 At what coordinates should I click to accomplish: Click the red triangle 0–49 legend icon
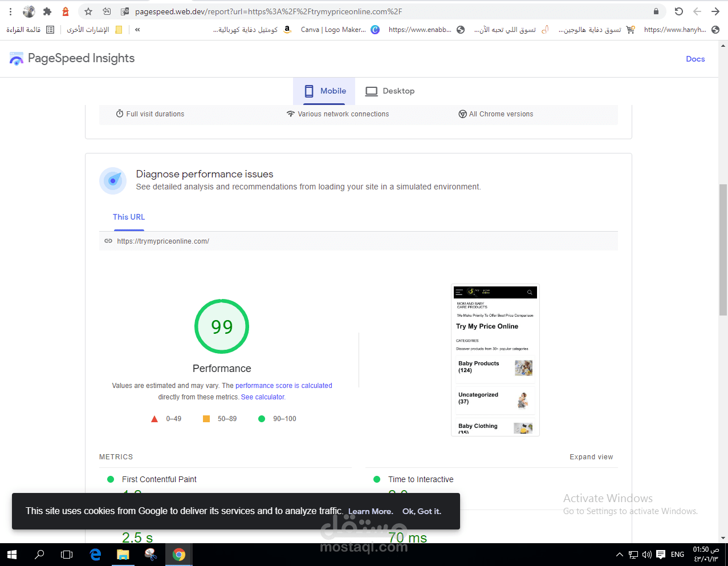pyautogui.click(x=154, y=419)
